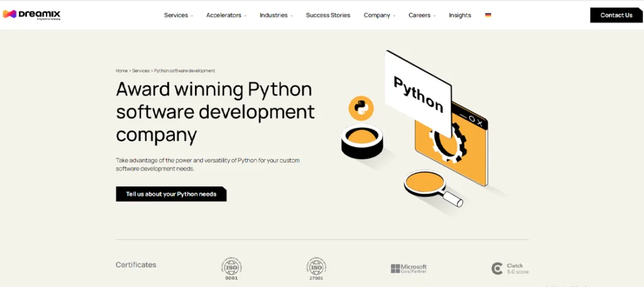Open the Industries dropdown menu
Screen dimensions: 644x287
pyautogui.click(x=276, y=15)
